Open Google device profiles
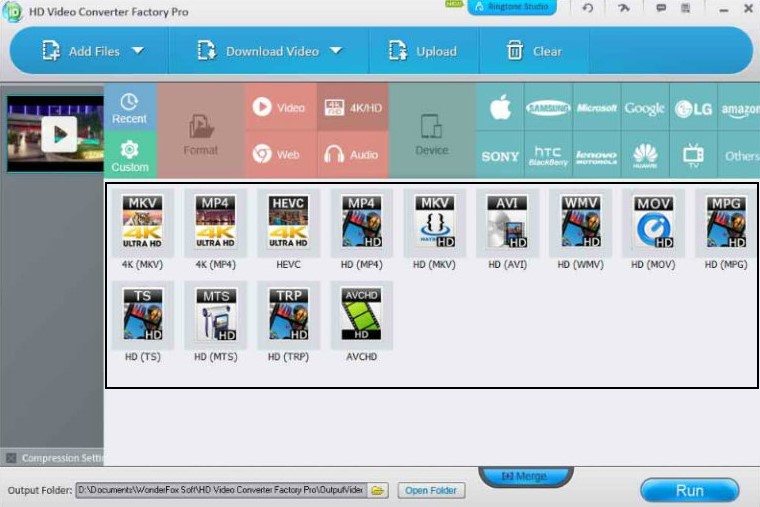760x507 pixels. click(645, 107)
